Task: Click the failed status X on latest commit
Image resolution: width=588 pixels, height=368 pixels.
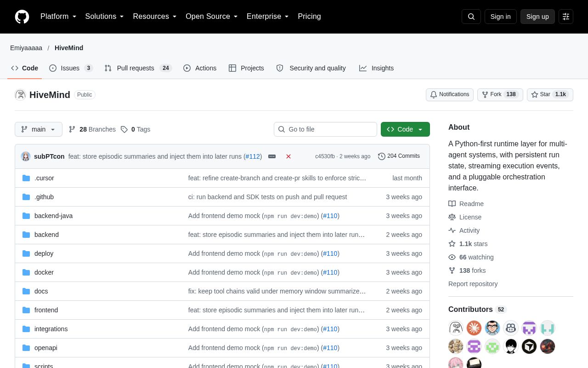Action: (x=288, y=156)
